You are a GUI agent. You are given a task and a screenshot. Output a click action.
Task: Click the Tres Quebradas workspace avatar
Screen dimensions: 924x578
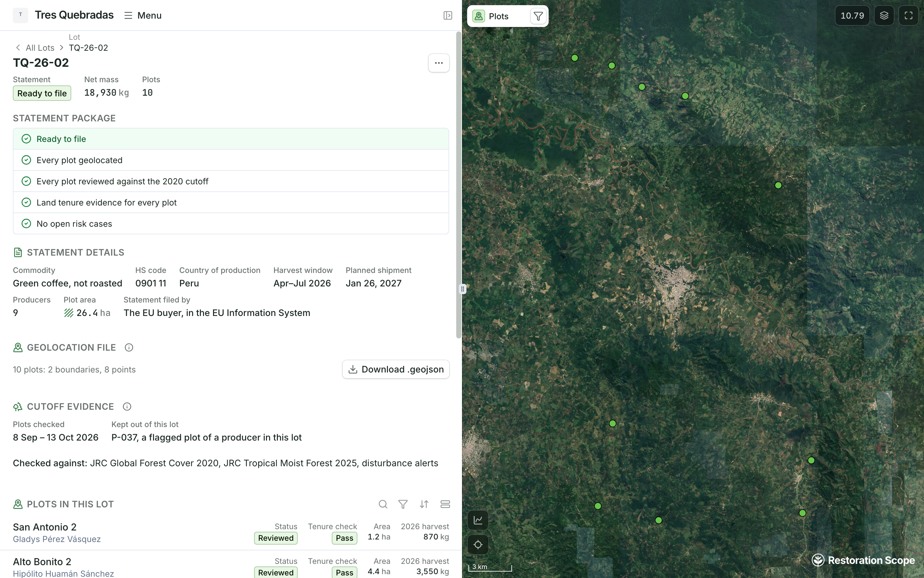pos(20,15)
